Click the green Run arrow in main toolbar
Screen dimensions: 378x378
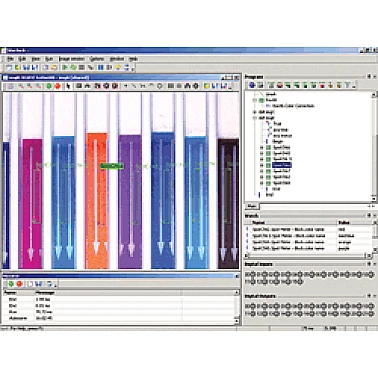tap(65, 67)
